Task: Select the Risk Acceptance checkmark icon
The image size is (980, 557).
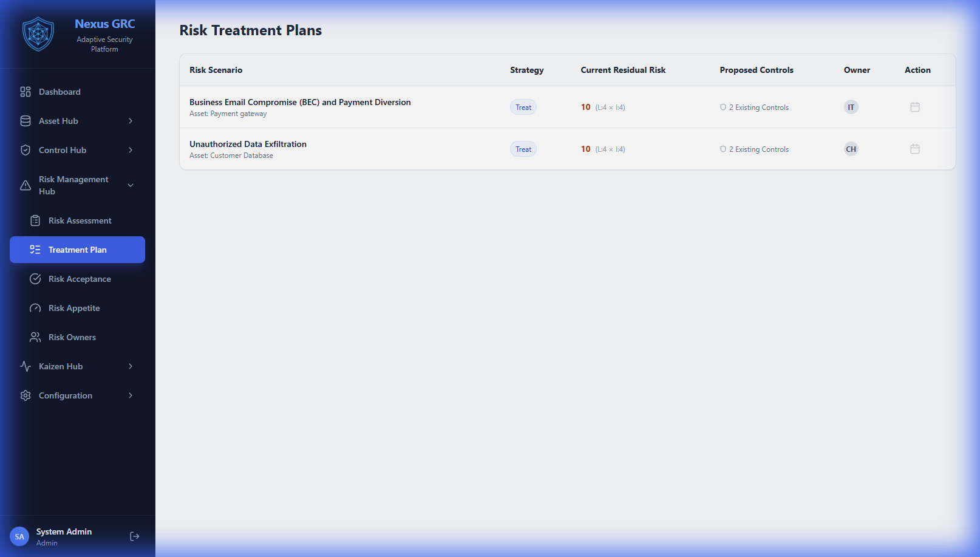Action: [x=36, y=279]
